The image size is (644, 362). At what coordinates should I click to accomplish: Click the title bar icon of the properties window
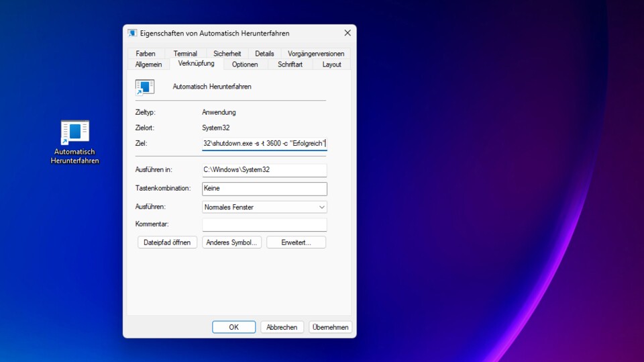[x=133, y=33]
